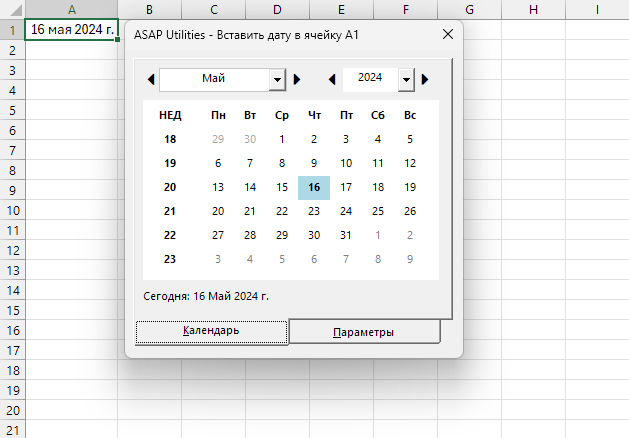The height and width of the screenshot is (438, 629).
Task: Click week number 23 in НЕД column
Action: (170, 259)
